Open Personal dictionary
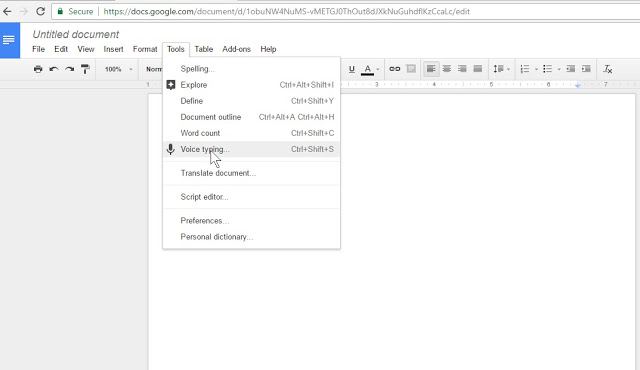This screenshot has height=370, width=640. click(251, 237)
